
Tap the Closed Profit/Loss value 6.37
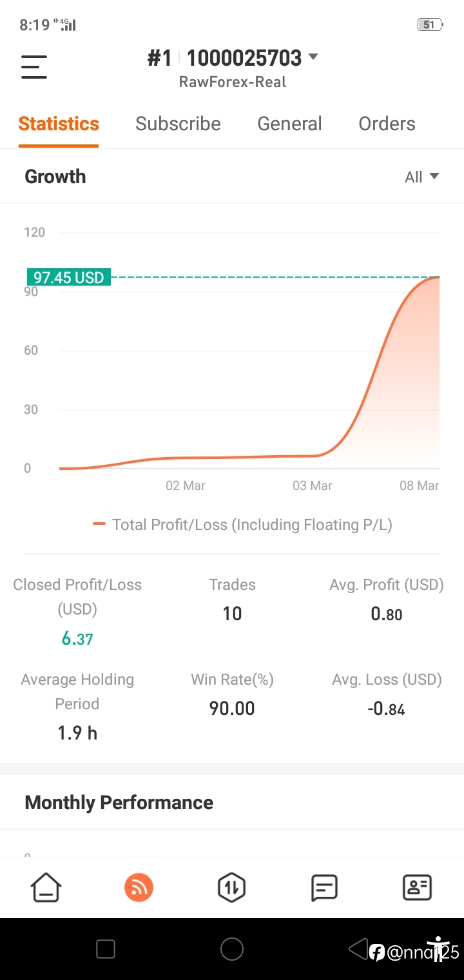point(77,639)
